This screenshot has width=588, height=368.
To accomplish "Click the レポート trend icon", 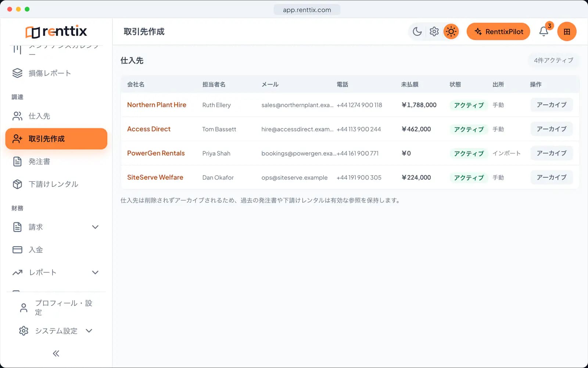I will coord(17,272).
